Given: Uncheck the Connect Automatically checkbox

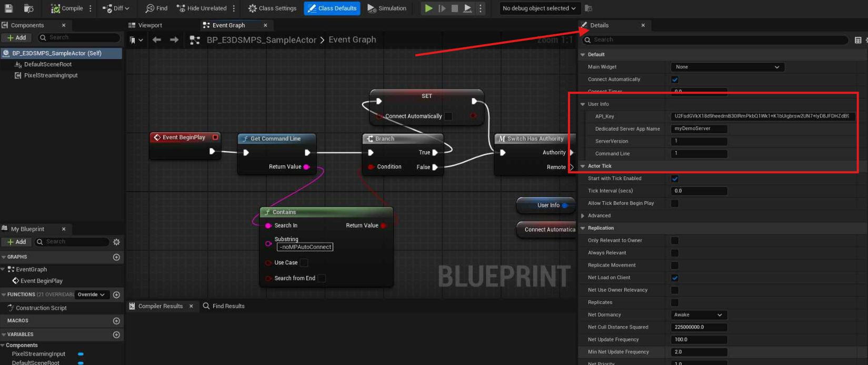Looking at the screenshot, I should (675, 80).
